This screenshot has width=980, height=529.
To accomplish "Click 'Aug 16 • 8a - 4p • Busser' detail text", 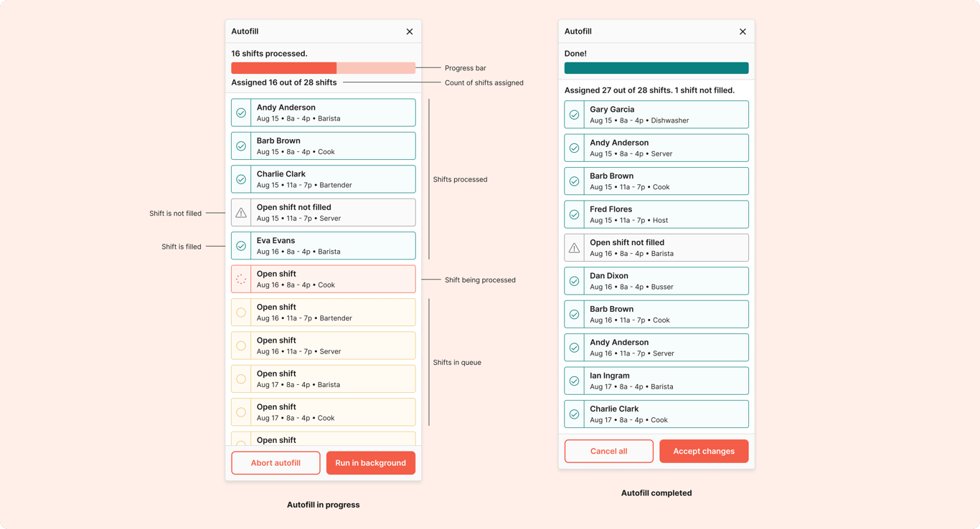I will (631, 287).
